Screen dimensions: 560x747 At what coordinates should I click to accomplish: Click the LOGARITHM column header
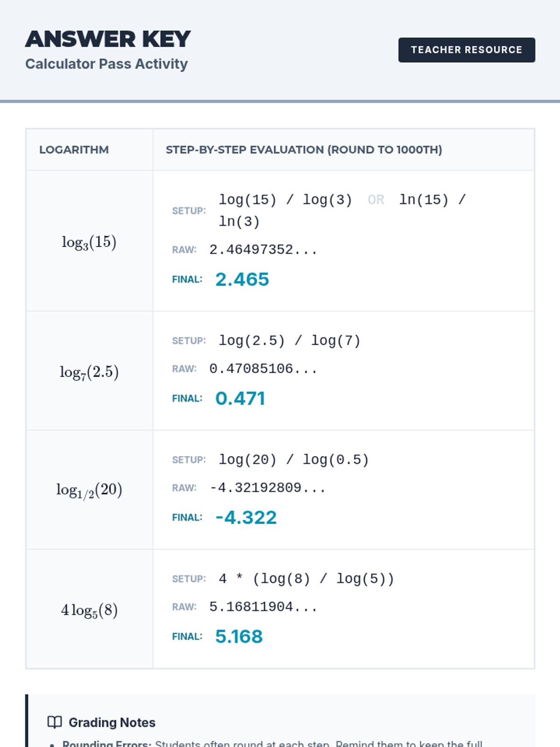pyautogui.click(x=74, y=150)
